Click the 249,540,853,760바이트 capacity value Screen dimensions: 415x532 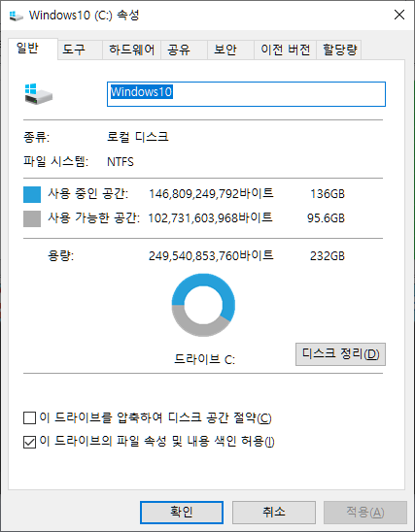[211, 255]
